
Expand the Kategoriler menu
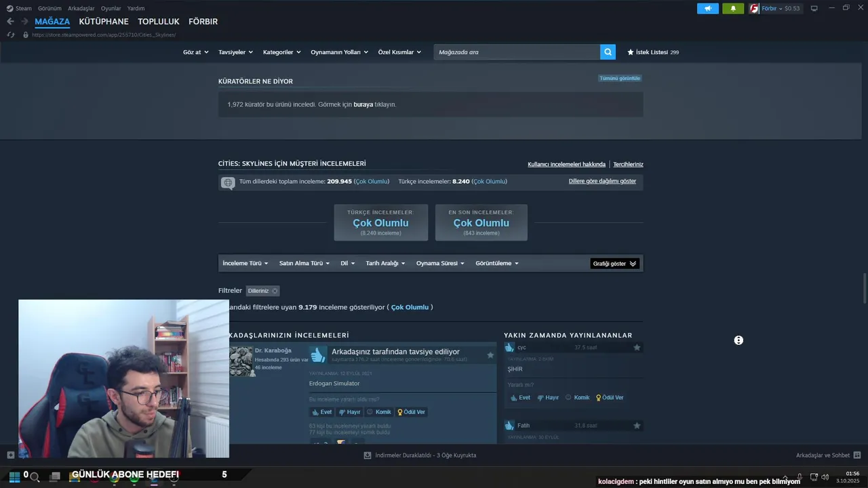pyautogui.click(x=281, y=52)
